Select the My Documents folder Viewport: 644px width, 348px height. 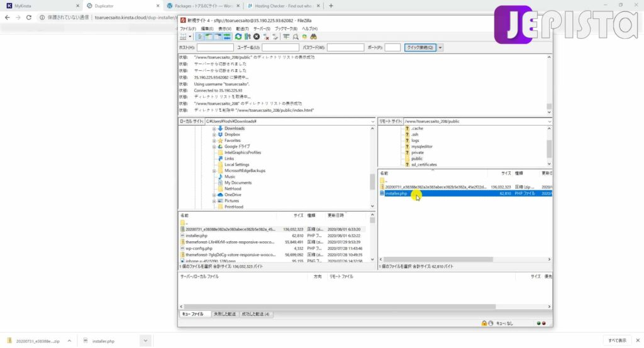238,183
